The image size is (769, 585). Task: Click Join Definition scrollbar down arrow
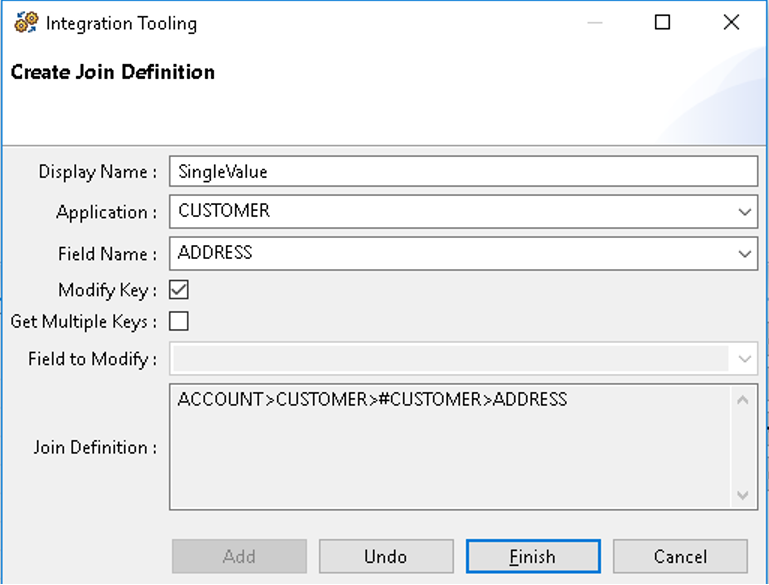[x=743, y=494]
